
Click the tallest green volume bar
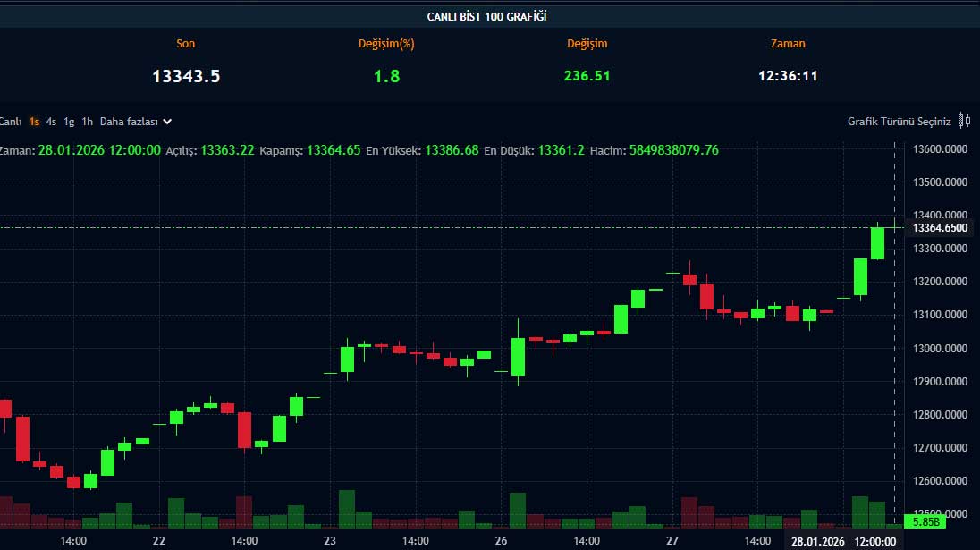pyautogui.click(x=347, y=508)
